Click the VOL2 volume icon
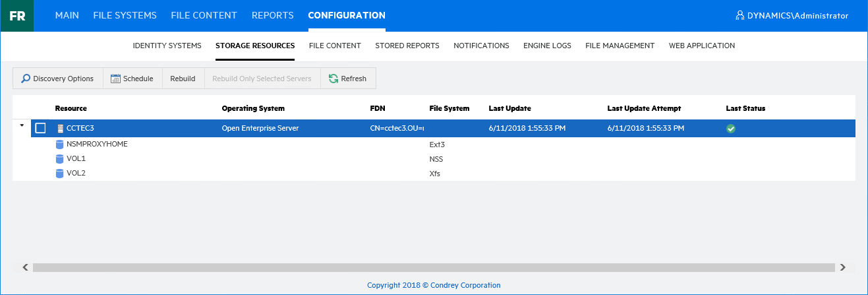The image size is (868, 295). [x=60, y=174]
